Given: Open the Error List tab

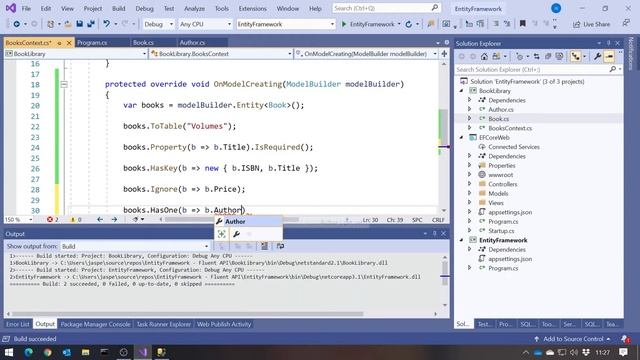Looking at the screenshot, I should (x=18, y=324).
